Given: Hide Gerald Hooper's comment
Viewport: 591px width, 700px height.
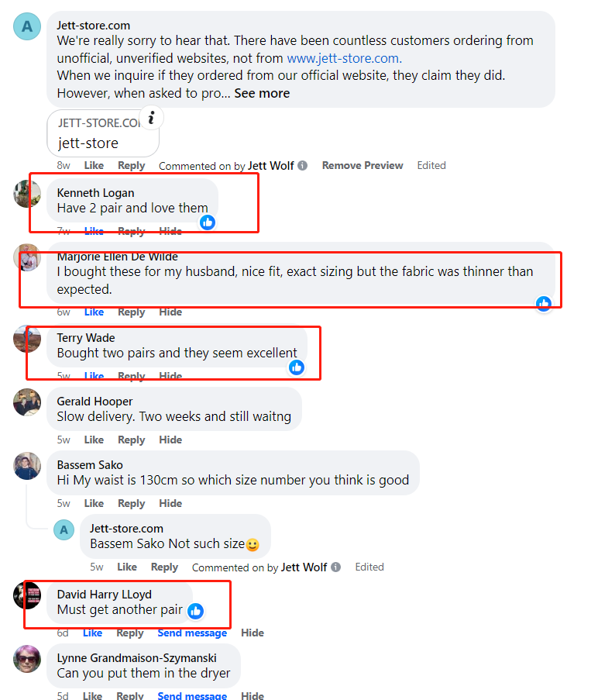Looking at the screenshot, I should point(170,440).
